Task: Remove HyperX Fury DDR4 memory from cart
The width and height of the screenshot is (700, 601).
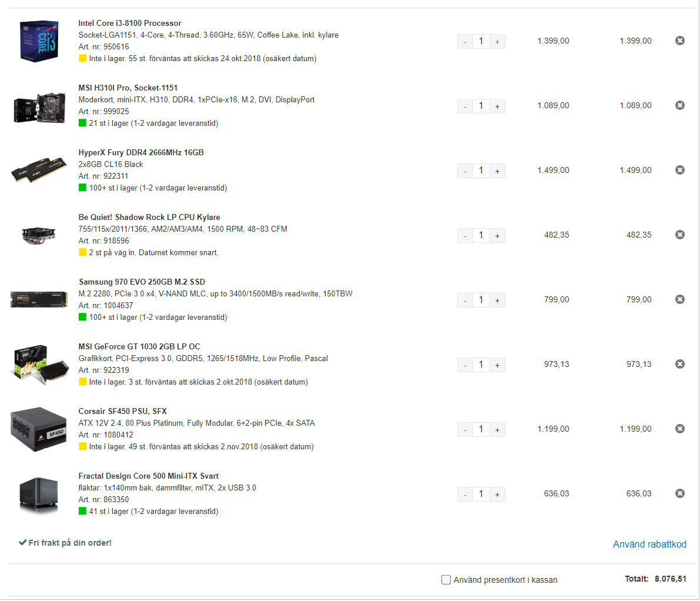Action: pos(679,170)
